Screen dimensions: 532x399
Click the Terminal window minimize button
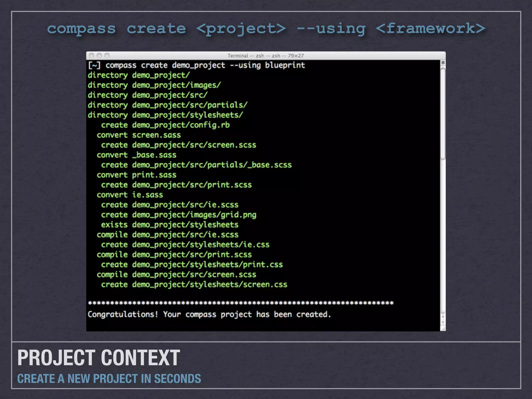point(99,55)
